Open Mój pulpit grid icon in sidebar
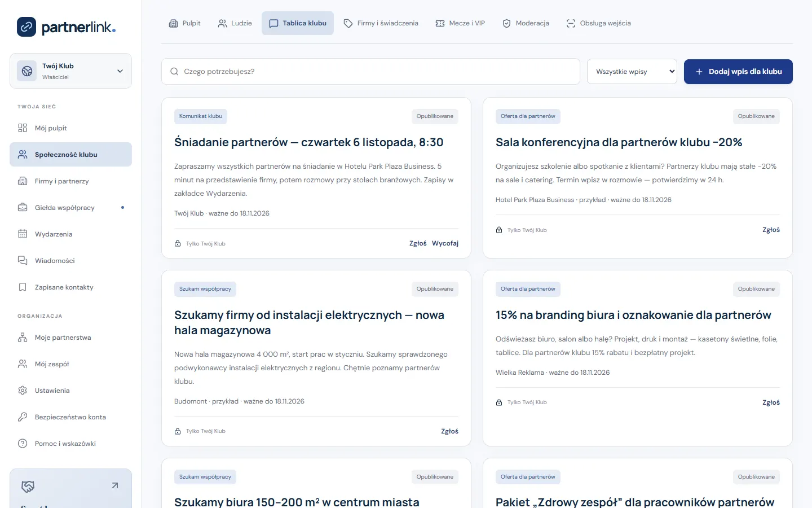The width and height of the screenshot is (812, 508). pyautogui.click(x=23, y=128)
